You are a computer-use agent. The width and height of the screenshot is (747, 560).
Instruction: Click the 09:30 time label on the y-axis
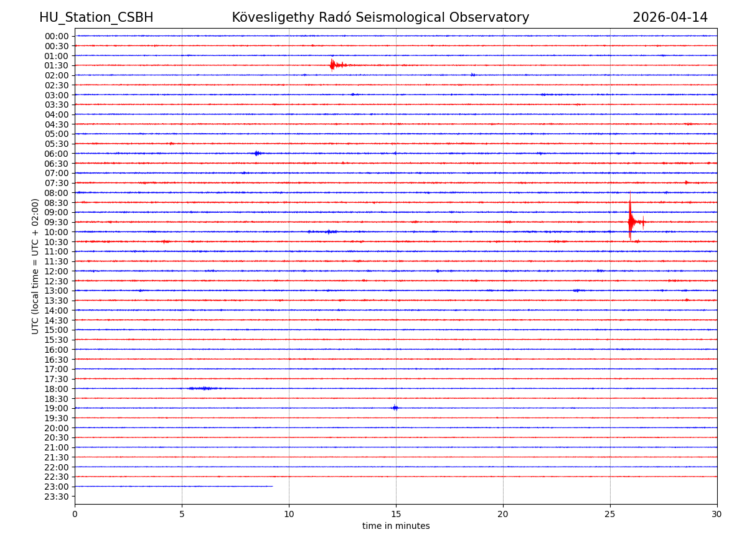click(56, 222)
